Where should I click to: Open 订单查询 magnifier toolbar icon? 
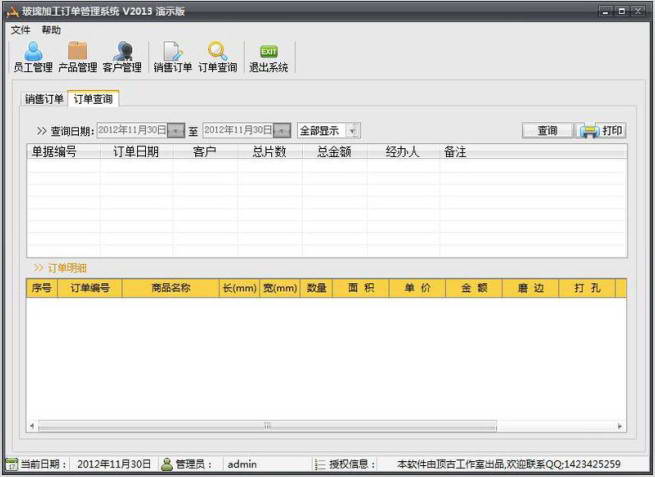(217, 57)
